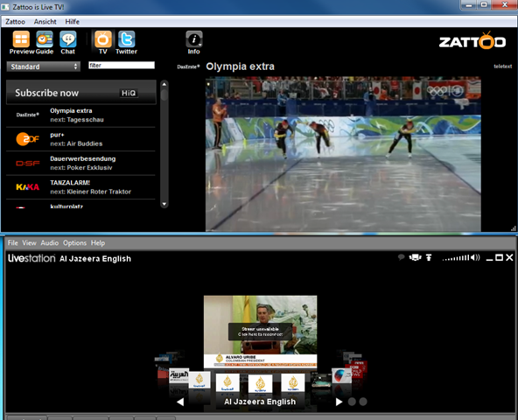Select the Al Jazeera thumbnail beside Al Arabiya

199,380
